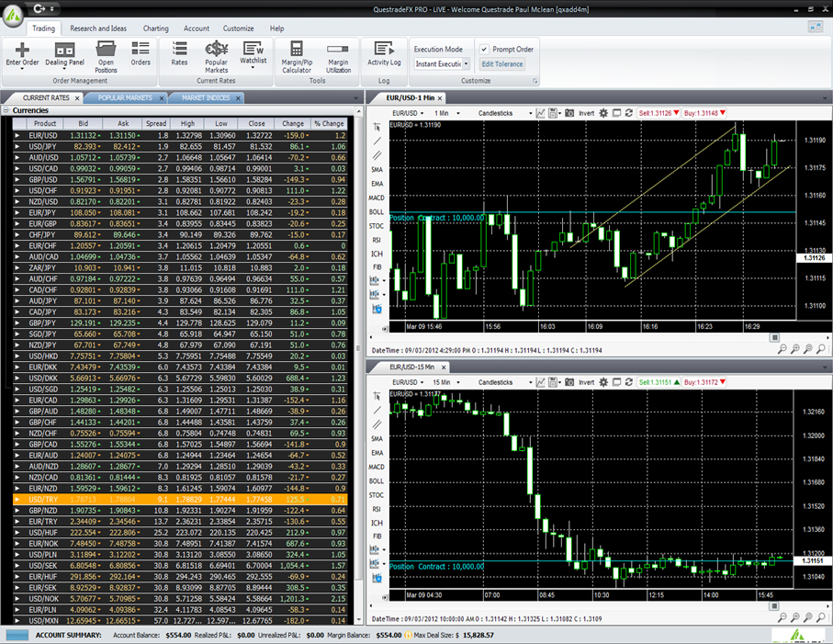Open the Rates window from the ribbon
Image resolution: width=833 pixels, height=644 pixels.
179,53
